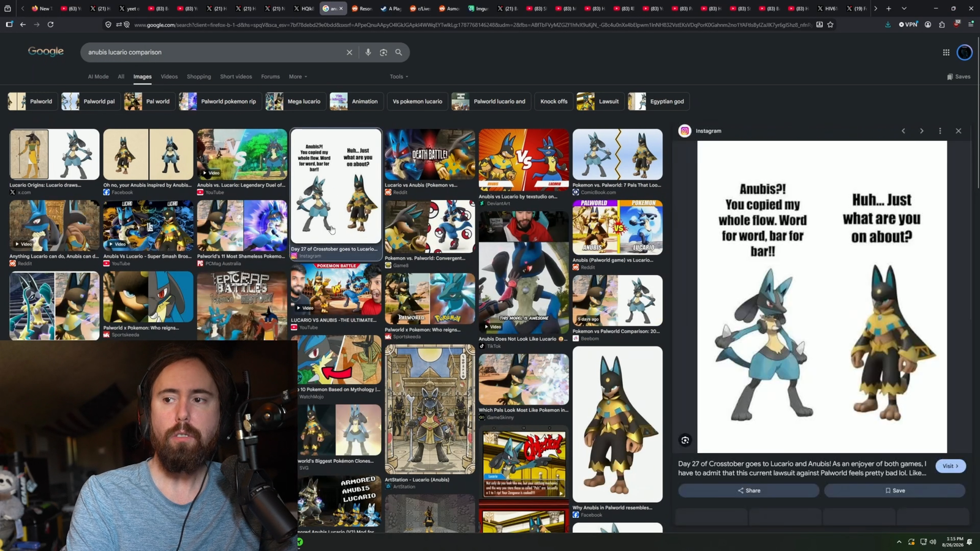Start voice search with the microphone icon

point(368,52)
